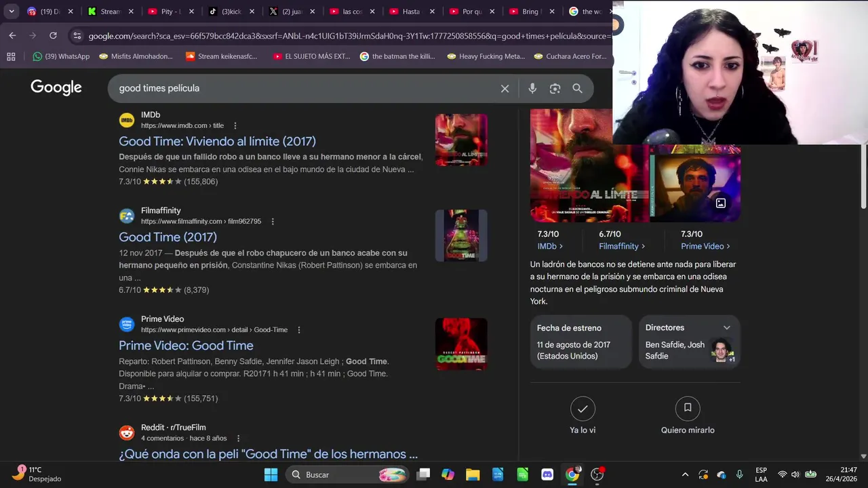This screenshot has height=488, width=868.
Task: Open the tab search dropdown arrow
Action: point(12,12)
